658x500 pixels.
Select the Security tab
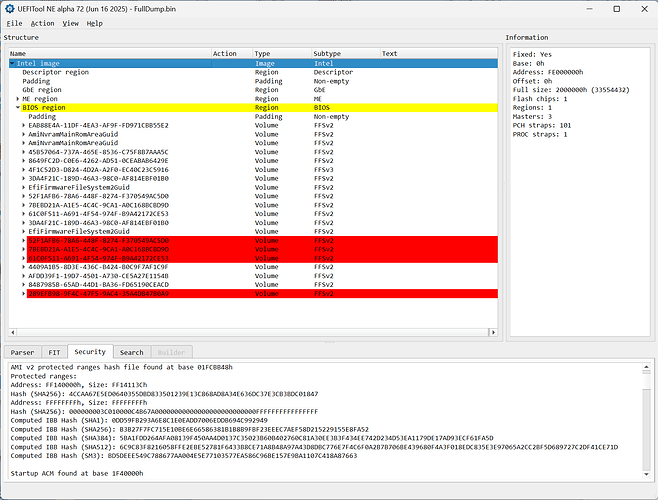point(90,351)
